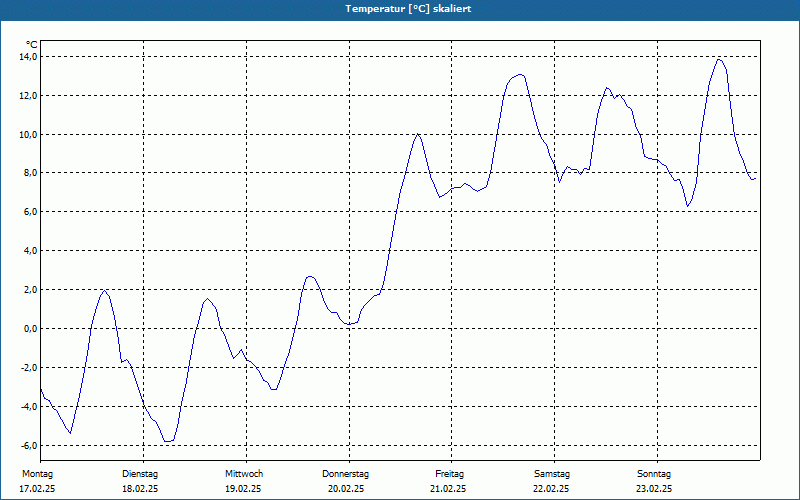800x500 pixels.
Task: Click the 0,0 y-axis value
Action: click(x=30, y=329)
